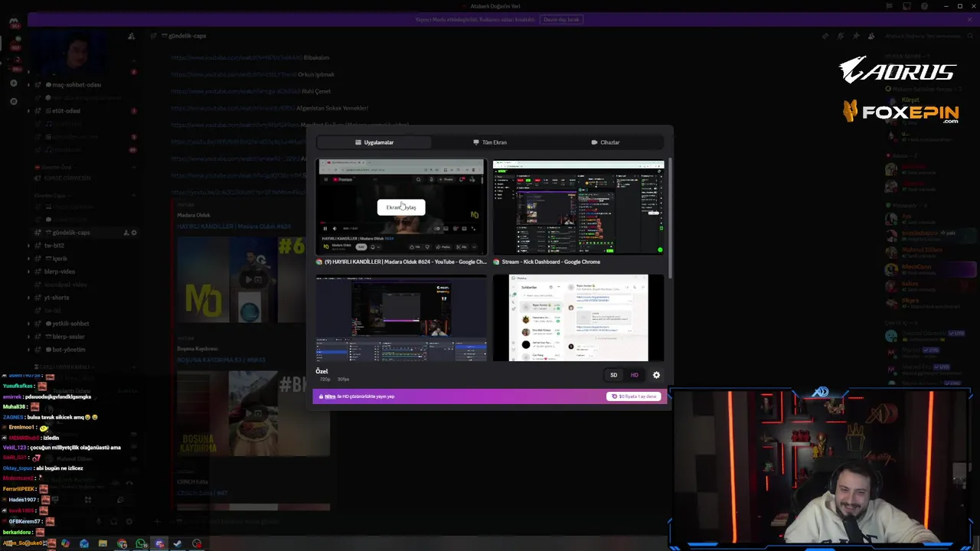
Task: Switch to the Uygulamalar tab
Action: (x=374, y=142)
